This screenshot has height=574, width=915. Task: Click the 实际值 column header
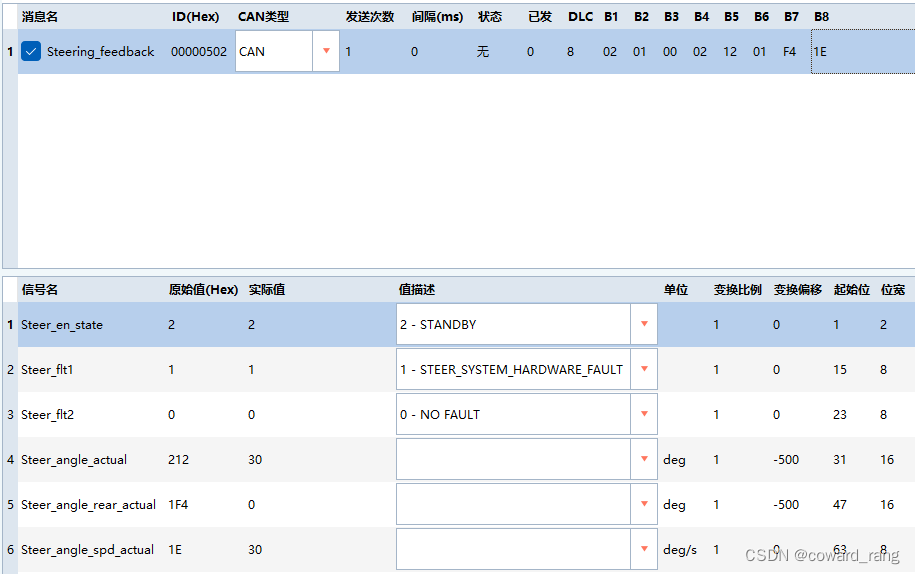pos(267,289)
